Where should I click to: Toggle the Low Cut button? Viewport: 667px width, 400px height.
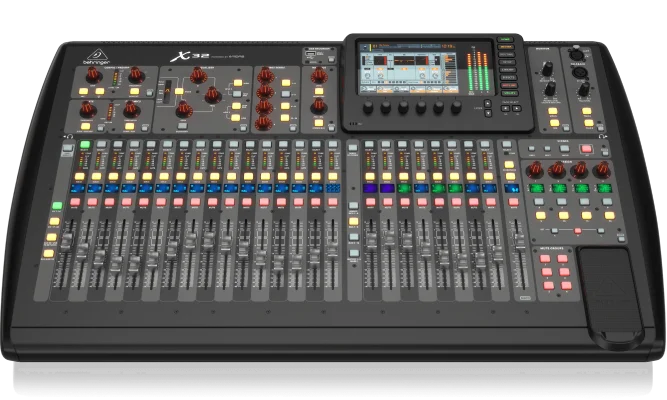pyautogui.click(x=134, y=91)
